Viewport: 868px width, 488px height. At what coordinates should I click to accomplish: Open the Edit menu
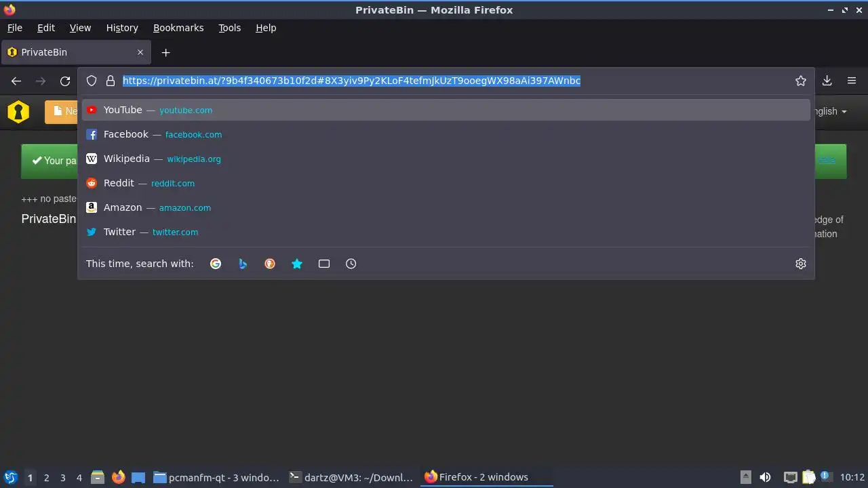coord(46,28)
